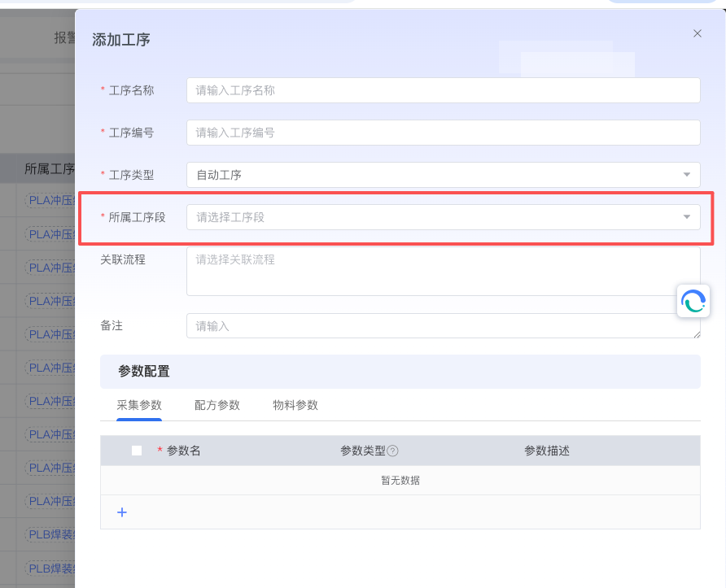The height and width of the screenshot is (588, 726).
Task: Open the 关联流程 selection box
Action: click(x=443, y=271)
